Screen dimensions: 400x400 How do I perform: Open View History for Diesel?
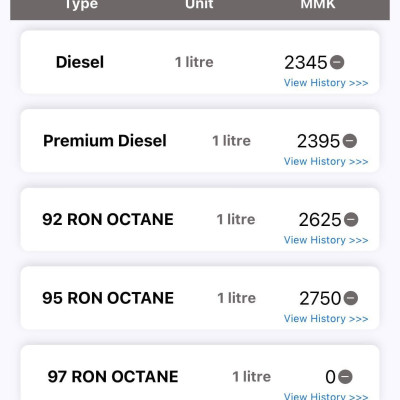click(326, 83)
